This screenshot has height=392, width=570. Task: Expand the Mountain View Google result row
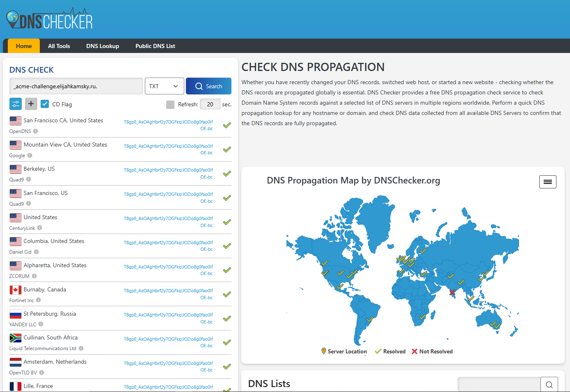pos(120,149)
